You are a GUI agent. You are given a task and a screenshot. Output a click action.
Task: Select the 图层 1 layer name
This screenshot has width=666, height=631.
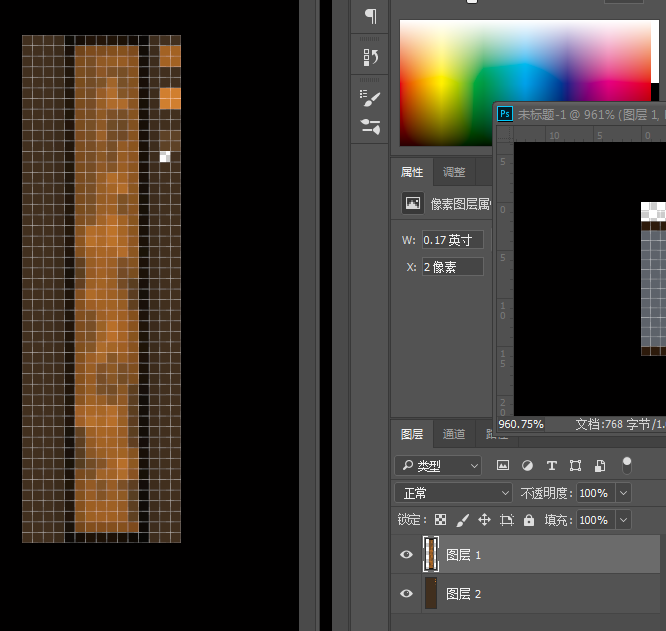(x=463, y=555)
